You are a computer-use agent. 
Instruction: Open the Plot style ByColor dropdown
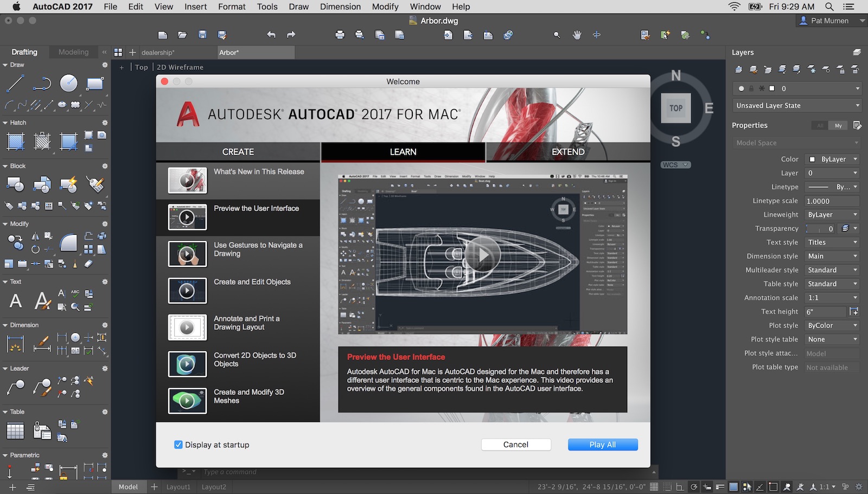click(x=832, y=325)
